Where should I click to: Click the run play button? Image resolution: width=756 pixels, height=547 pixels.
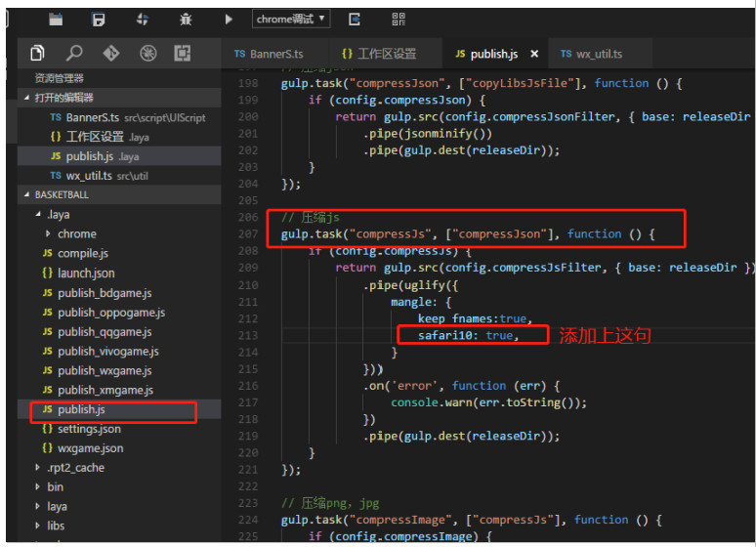[x=229, y=20]
